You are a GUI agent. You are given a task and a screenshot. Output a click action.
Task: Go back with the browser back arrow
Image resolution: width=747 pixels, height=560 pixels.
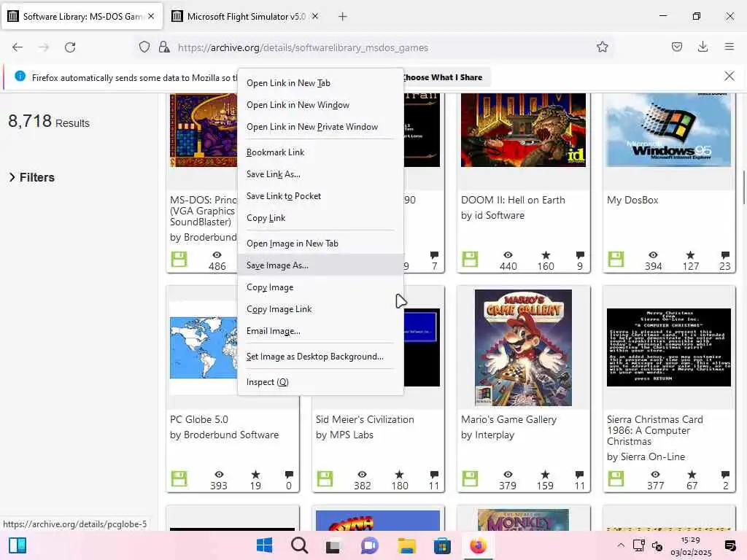pyautogui.click(x=18, y=47)
